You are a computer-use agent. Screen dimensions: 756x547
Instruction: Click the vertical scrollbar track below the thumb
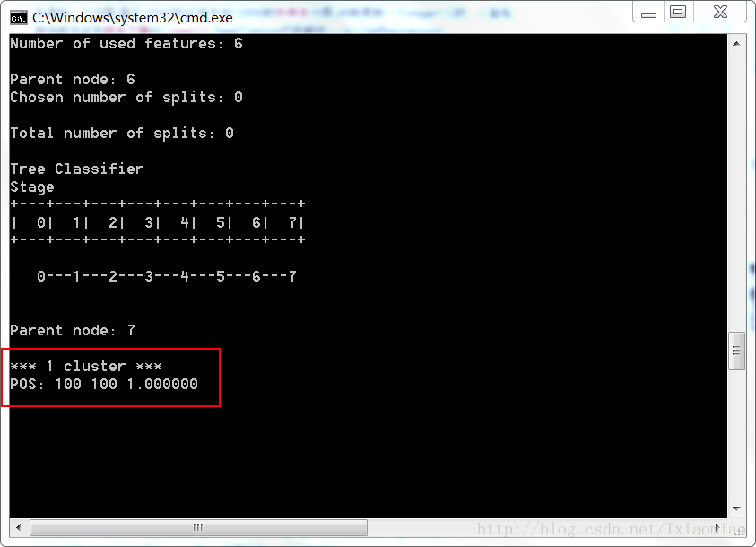(x=736, y=435)
